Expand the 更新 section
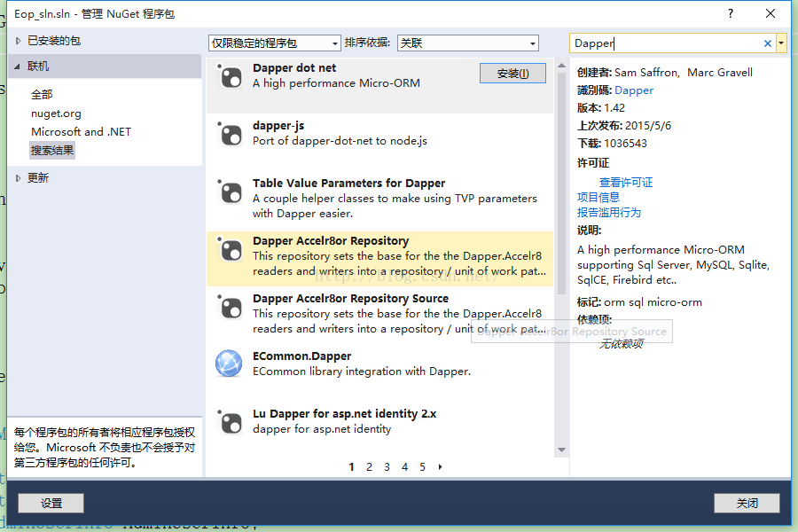The image size is (798, 532). point(19,178)
